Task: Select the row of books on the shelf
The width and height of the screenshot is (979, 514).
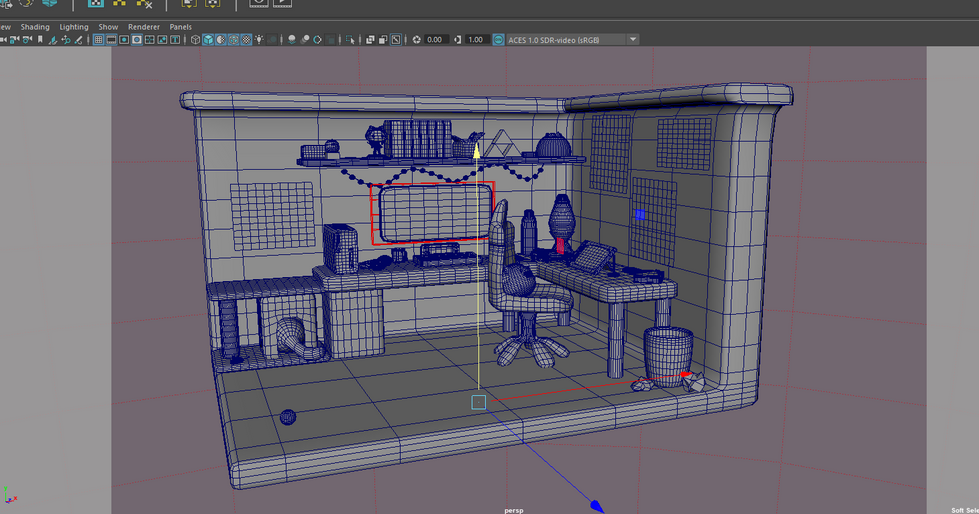Action: (x=417, y=138)
